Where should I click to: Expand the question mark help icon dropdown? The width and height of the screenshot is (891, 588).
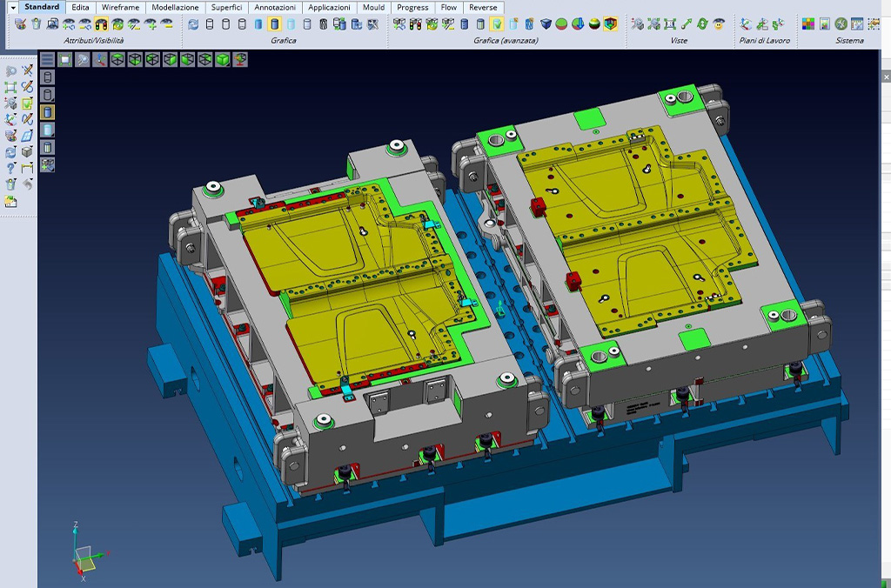(x=10, y=168)
